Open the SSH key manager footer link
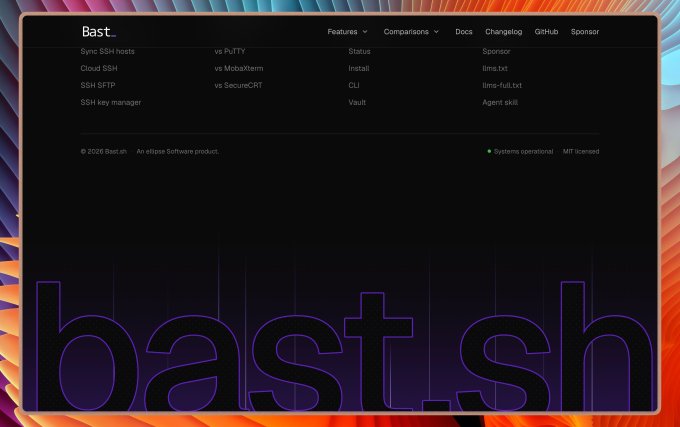The width and height of the screenshot is (680, 427). click(111, 102)
